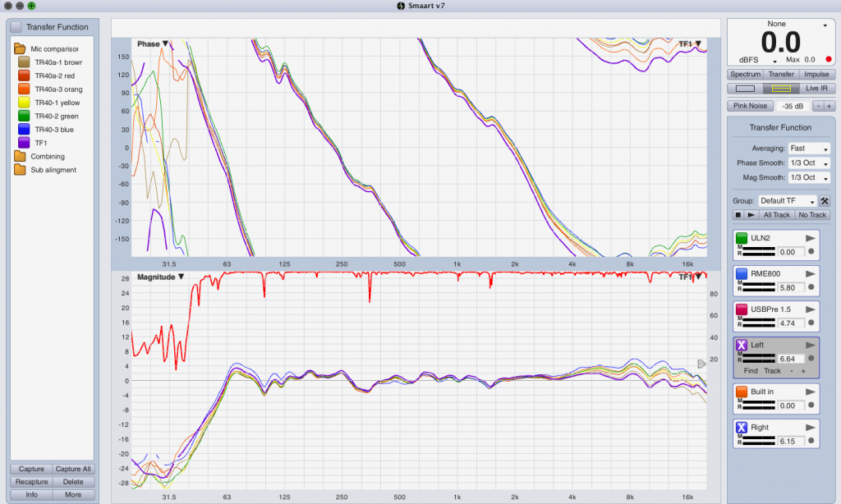Toggle the Pink Noise generator
The height and width of the screenshot is (504, 841).
point(749,106)
